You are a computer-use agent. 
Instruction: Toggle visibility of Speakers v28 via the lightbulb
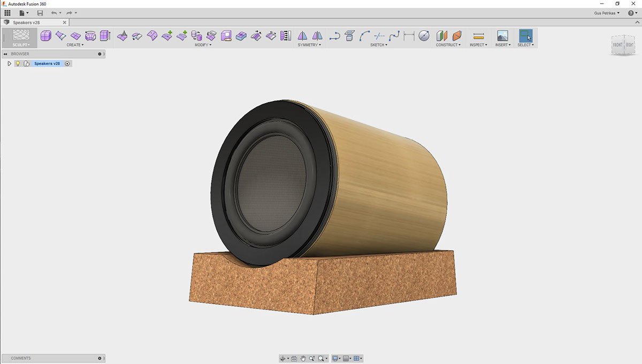[18, 63]
